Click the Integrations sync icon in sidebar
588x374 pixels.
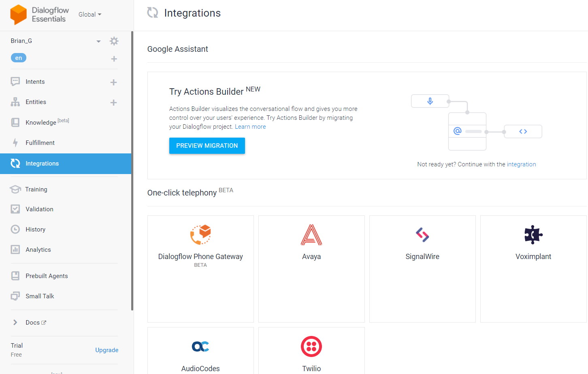coord(15,164)
